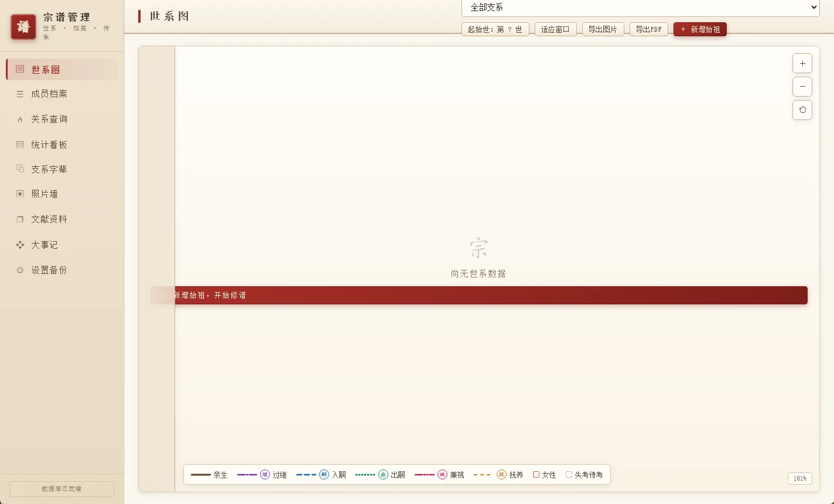Click the 抚养 badge in the legend
The height and width of the screenshot is (504, 834).
[x=501, y=475]
